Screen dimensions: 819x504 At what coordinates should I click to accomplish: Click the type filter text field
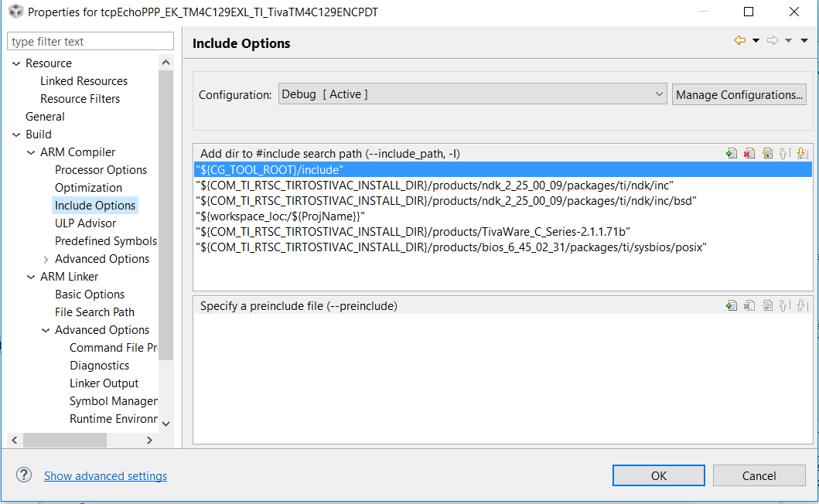coord(90,42)
